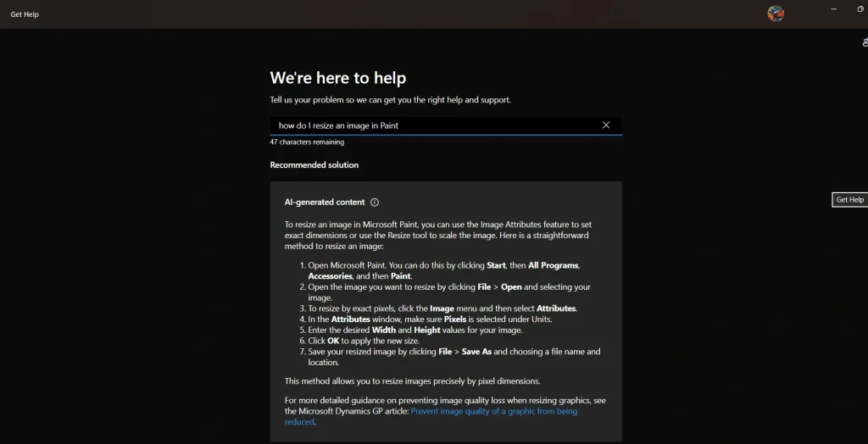This screenshot has width=868, height=444.
Task: Click the 'Get Help' window title text
Action: [25, 14]
